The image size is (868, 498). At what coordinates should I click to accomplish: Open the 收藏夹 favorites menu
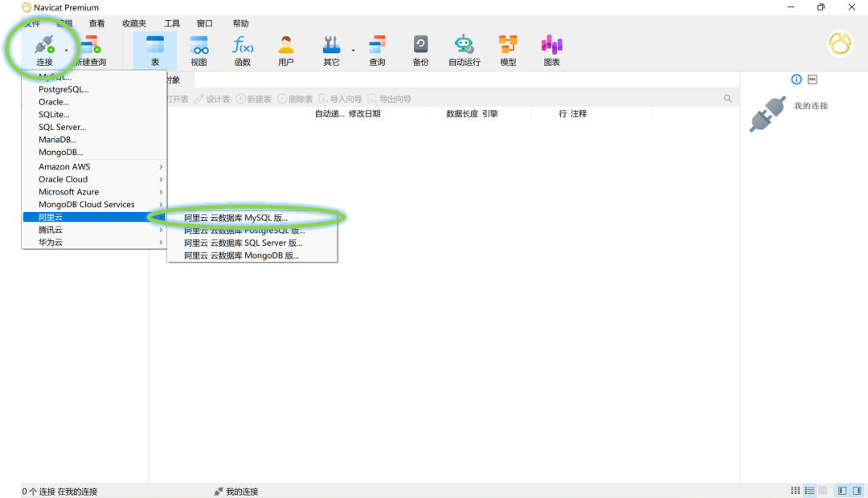coord(134,23)
